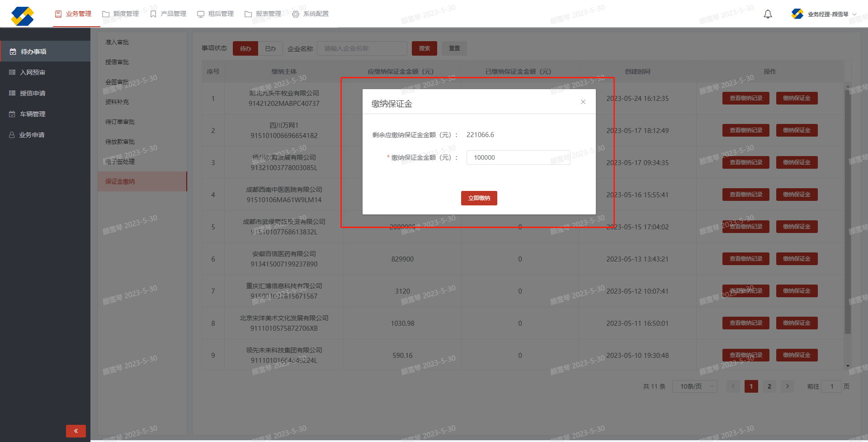Open 业务申请 in the sidebar
Viewport: 868px width, 442px height.
pos(32,135)
